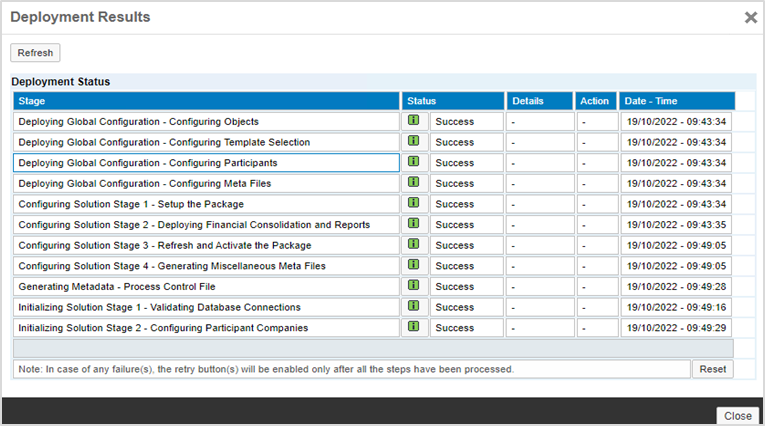Click the gray progress bar below the table

373,348
